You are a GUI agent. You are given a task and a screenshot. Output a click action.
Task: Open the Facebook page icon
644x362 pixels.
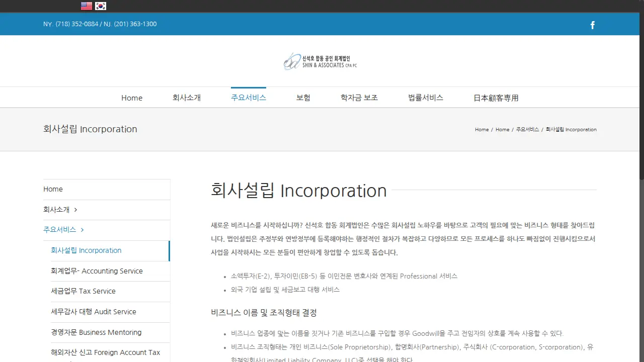[x=593, y=25]
